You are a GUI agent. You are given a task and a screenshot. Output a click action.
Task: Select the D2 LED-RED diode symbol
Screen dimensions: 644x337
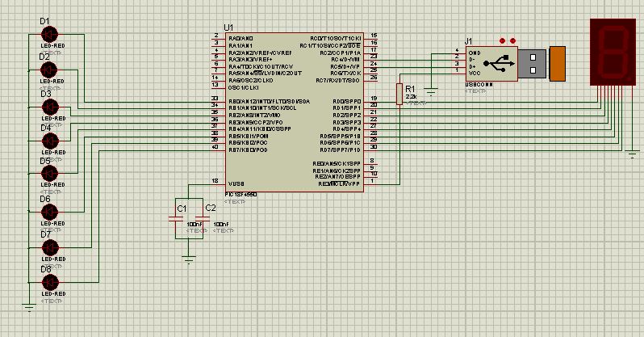click(x=49, y=70)
